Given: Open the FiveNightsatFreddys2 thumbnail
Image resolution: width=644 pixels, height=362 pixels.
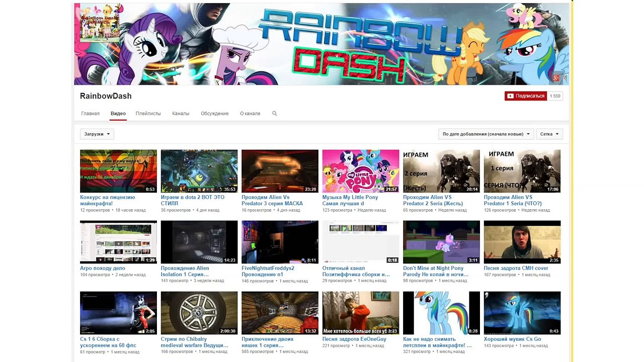Looking at the screenshot, I should tap(280, 242).
